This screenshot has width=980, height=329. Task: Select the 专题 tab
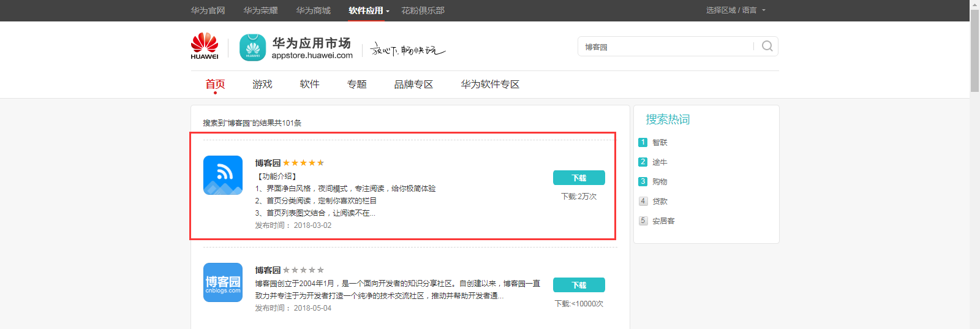356,84
